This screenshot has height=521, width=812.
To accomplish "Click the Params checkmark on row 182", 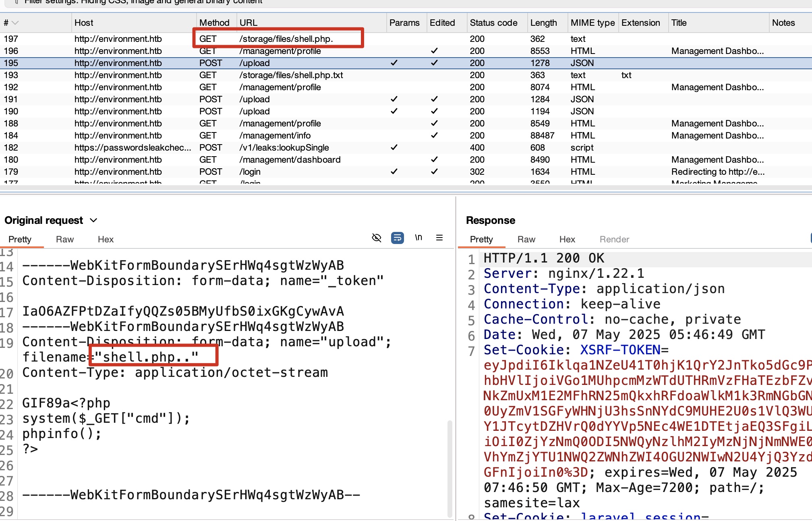I will click(394, 147).
